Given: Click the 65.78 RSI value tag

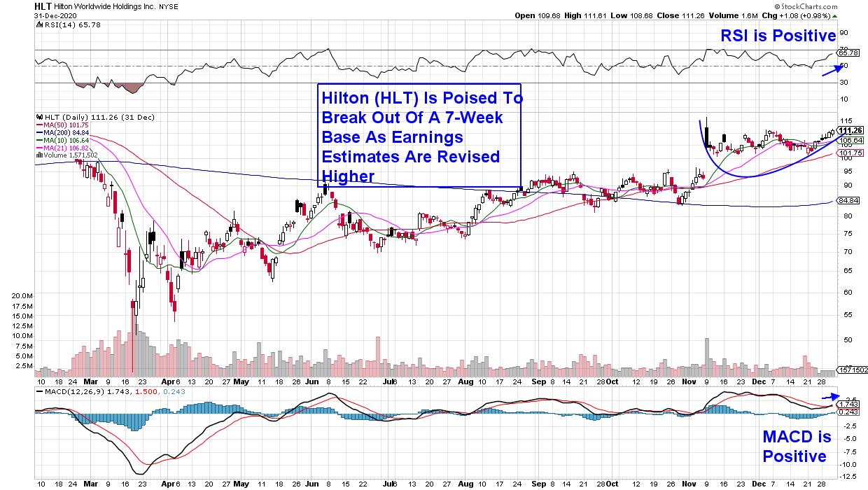Looking at the screenshot, I should point(848,52).
